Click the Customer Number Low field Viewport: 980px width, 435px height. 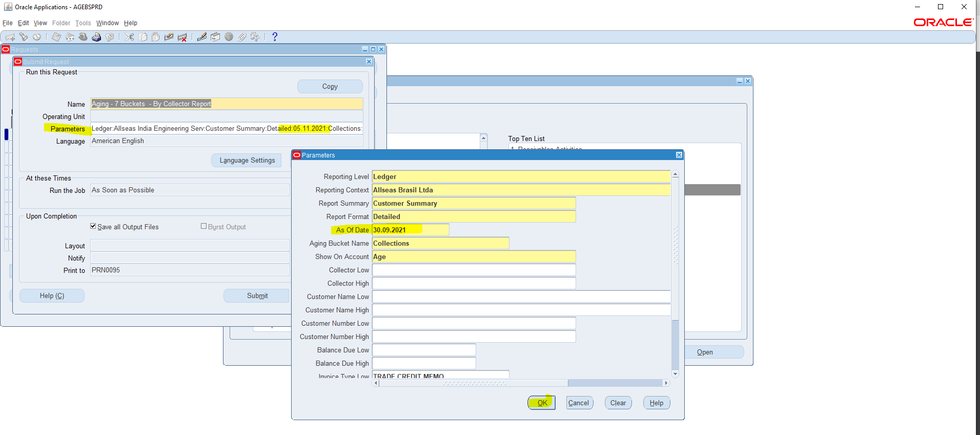[474, 323]
